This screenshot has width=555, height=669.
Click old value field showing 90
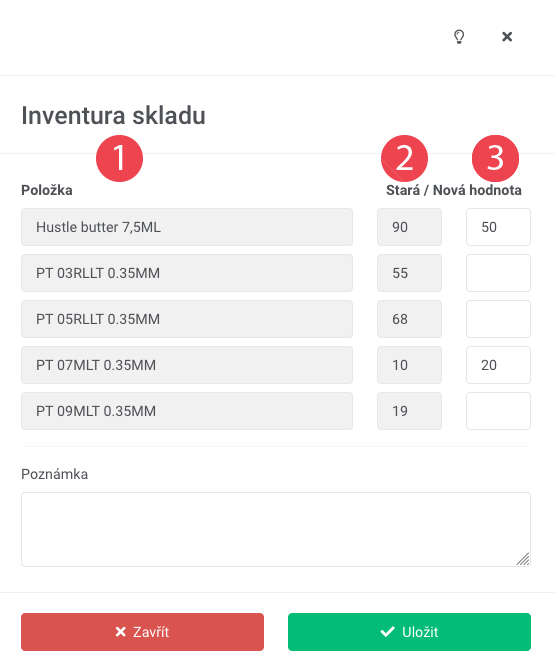[x=409, y=227]
